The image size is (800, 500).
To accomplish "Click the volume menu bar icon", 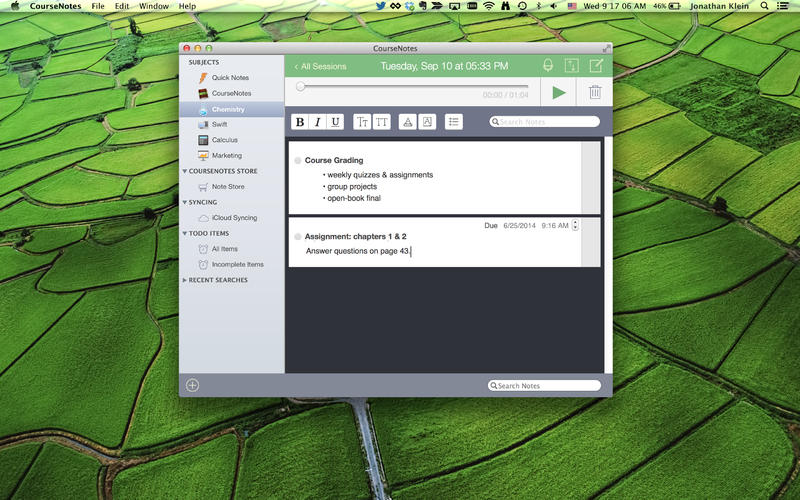I will [x=554, y=6].
